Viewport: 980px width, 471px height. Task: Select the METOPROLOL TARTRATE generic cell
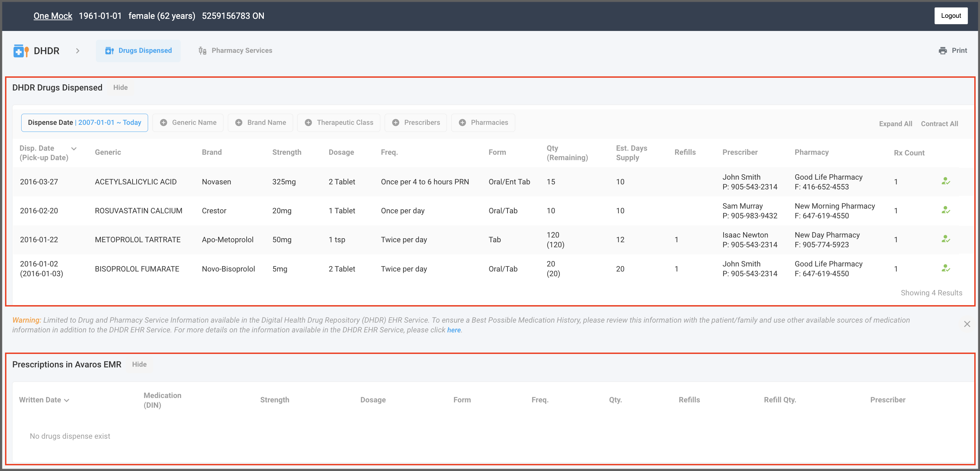(138, 240)
